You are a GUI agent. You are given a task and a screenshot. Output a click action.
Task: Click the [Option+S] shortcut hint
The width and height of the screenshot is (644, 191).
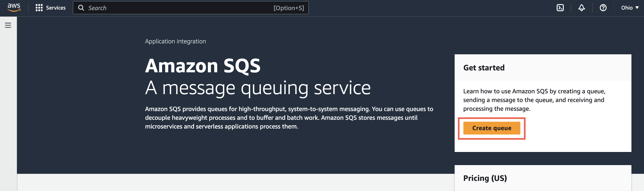pos(289,8)
